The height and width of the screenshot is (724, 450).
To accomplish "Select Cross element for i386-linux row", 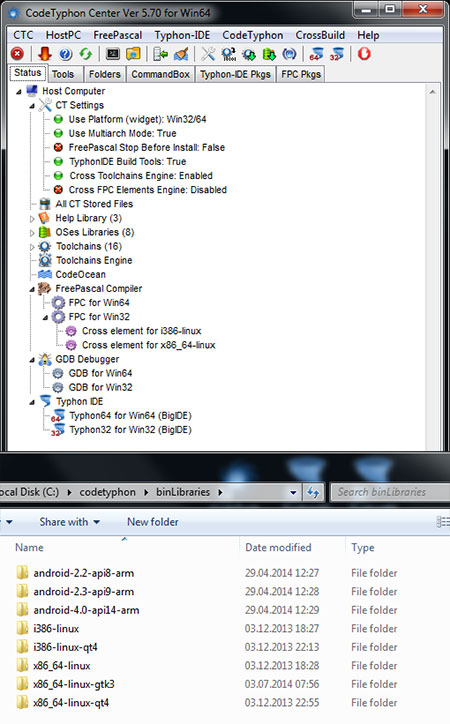I will coord(142,331).
